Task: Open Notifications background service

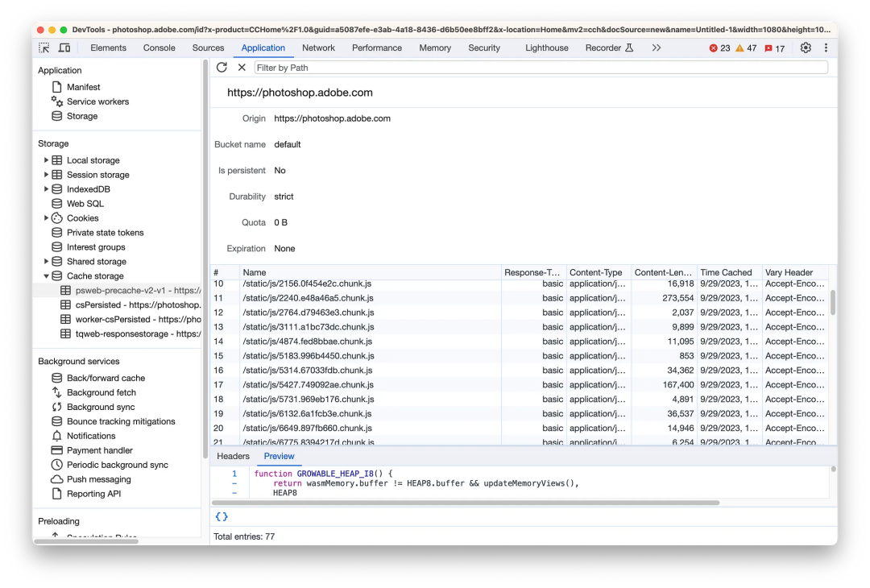Action: (x=91, y=436)
